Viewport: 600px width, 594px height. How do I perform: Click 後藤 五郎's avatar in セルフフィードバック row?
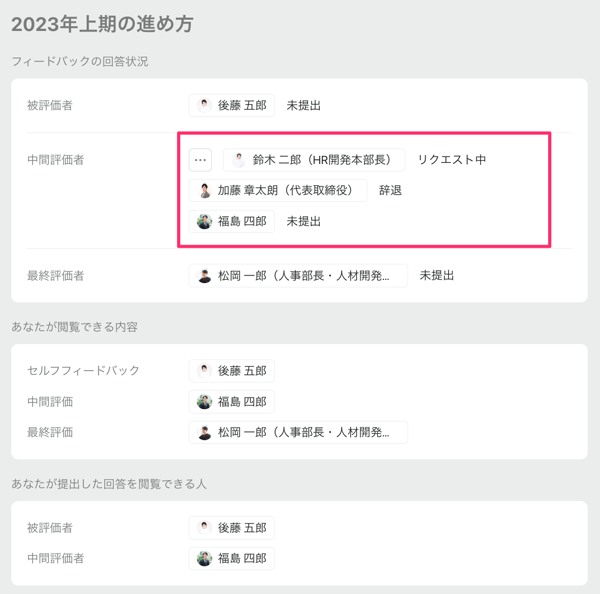tap(204, 371)
